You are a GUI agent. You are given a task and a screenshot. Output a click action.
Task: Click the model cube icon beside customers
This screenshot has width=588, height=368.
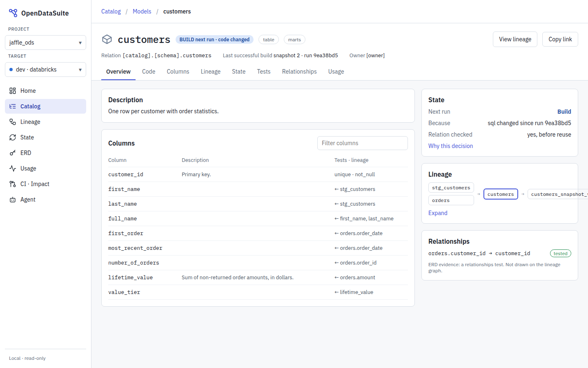(107, 39)
